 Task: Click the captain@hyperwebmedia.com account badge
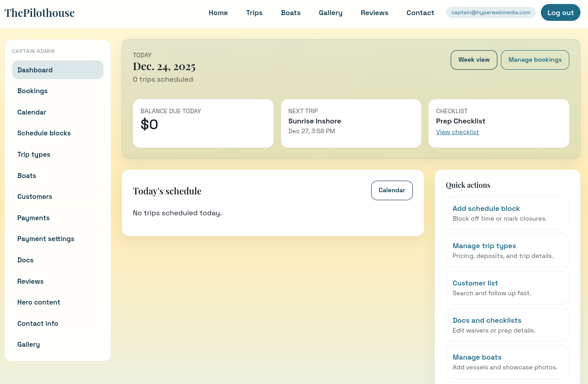pyautogui.click(x=491, y=12)
